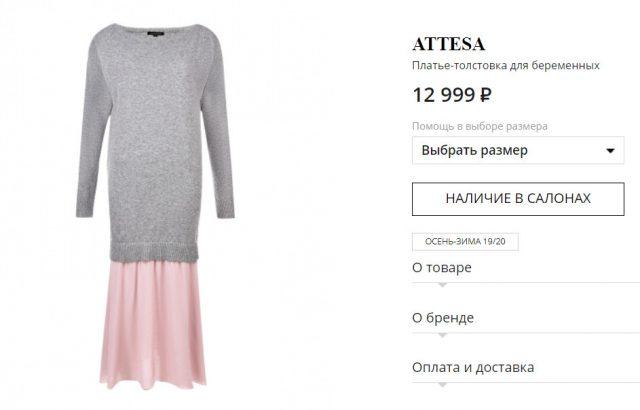Click the small triangle under О бренде
The height and width of the screenshot is (410, 640).
442,335
